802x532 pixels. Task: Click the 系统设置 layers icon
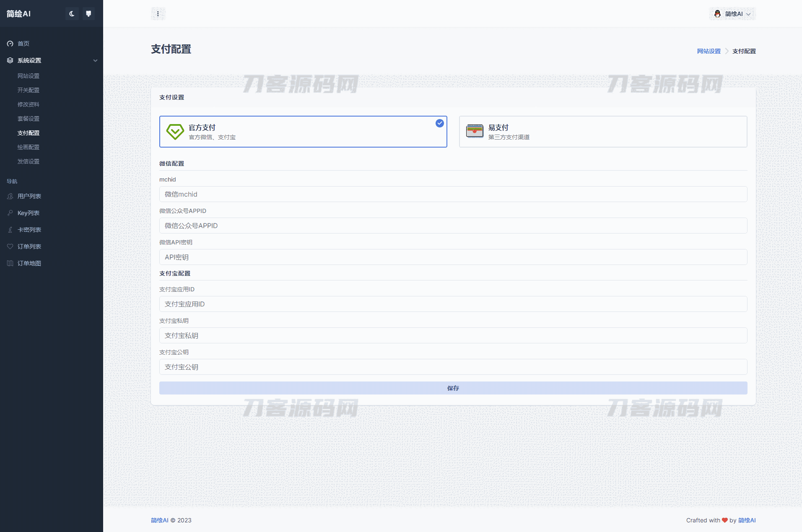(10, 60)
